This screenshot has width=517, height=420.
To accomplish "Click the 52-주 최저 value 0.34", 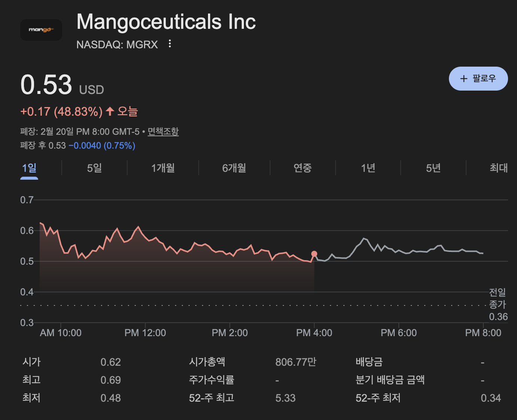I will click(491, 398).
